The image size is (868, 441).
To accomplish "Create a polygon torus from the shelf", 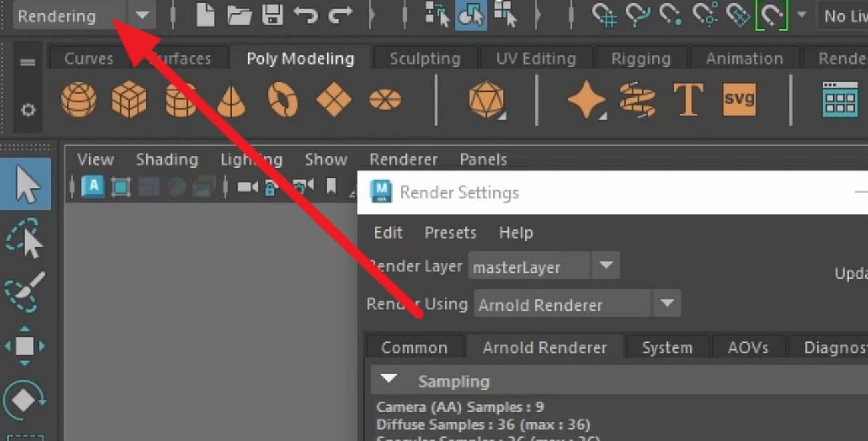I will 282,99.
